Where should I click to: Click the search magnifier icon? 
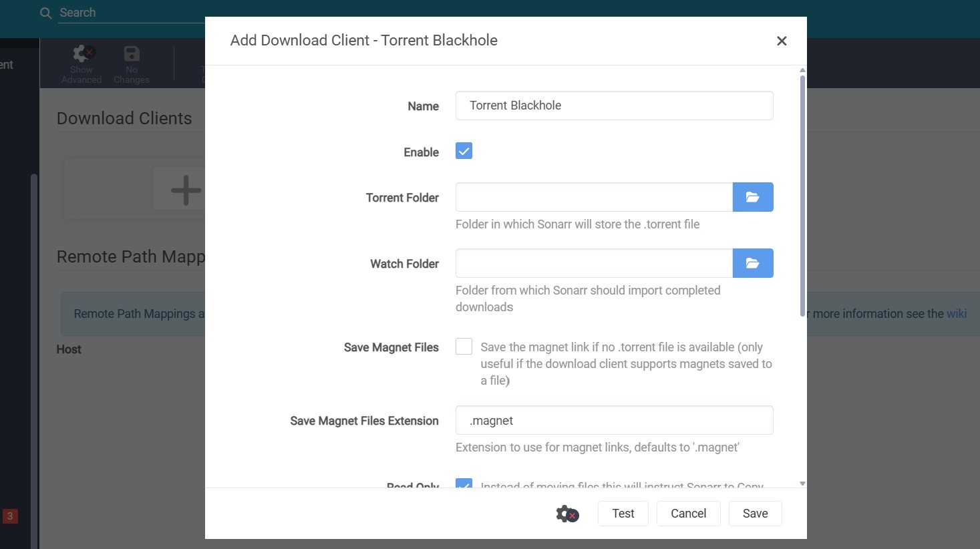pyautogui.click(x=45, y=13)
